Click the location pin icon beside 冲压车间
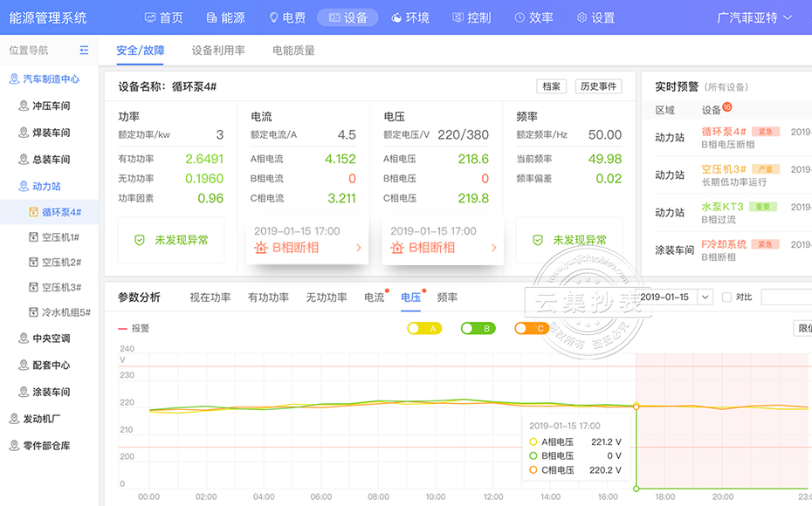The width and height of the screenshot is (812, 506). click(x=24, y=106)
